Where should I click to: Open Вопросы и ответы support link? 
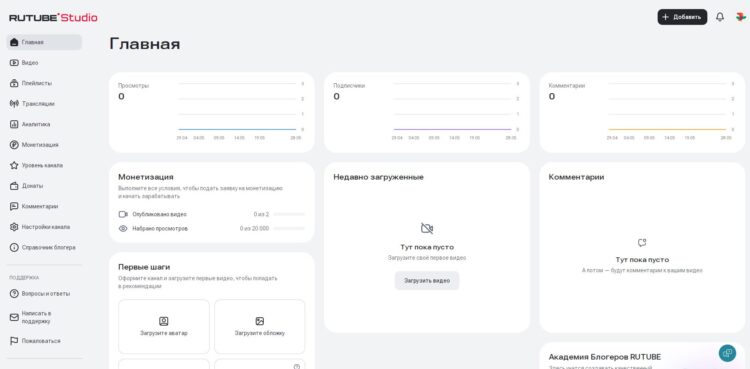44,293
